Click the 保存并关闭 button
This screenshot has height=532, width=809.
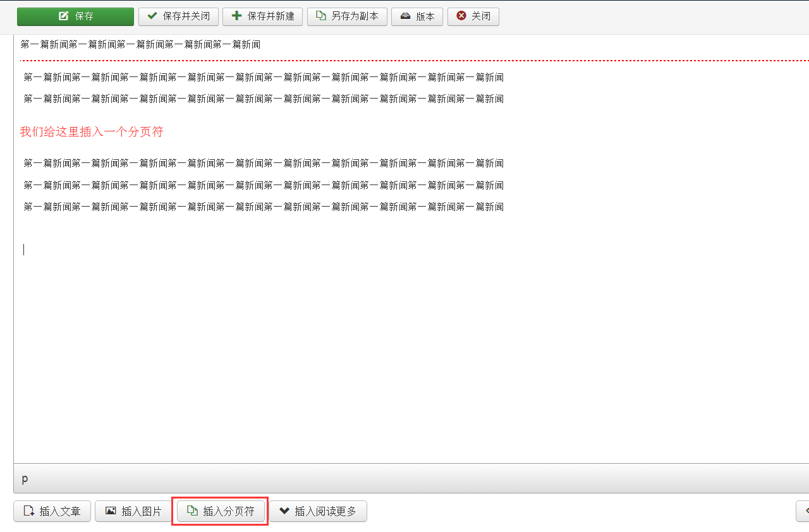(179, 16)
